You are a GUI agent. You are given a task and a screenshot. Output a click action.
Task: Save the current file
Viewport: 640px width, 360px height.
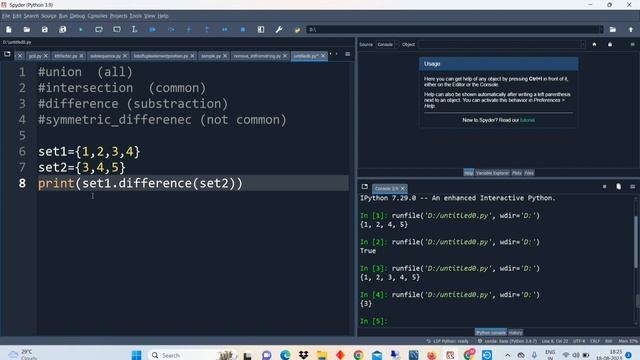coord(44,29)
